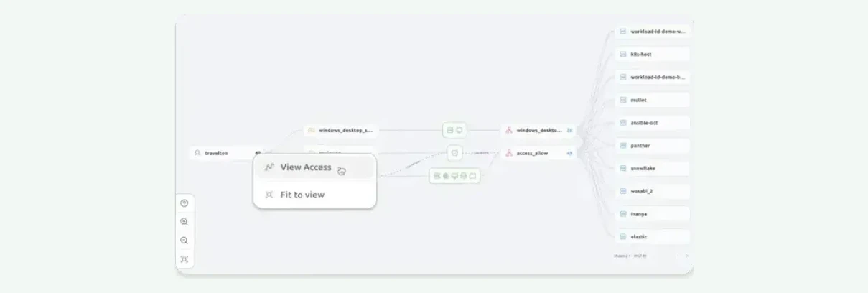Select the panther resource node
868x293 pixels.
point(653,146)
